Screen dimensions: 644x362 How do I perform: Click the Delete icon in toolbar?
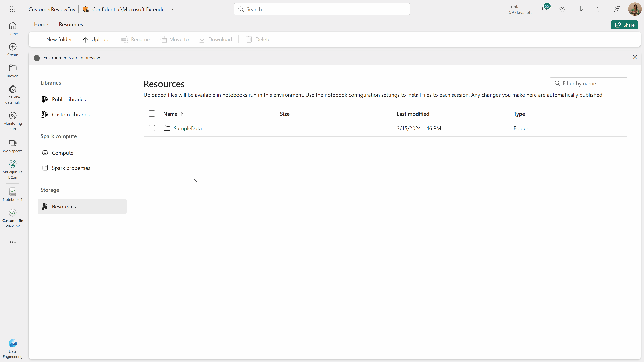(249, 39)
